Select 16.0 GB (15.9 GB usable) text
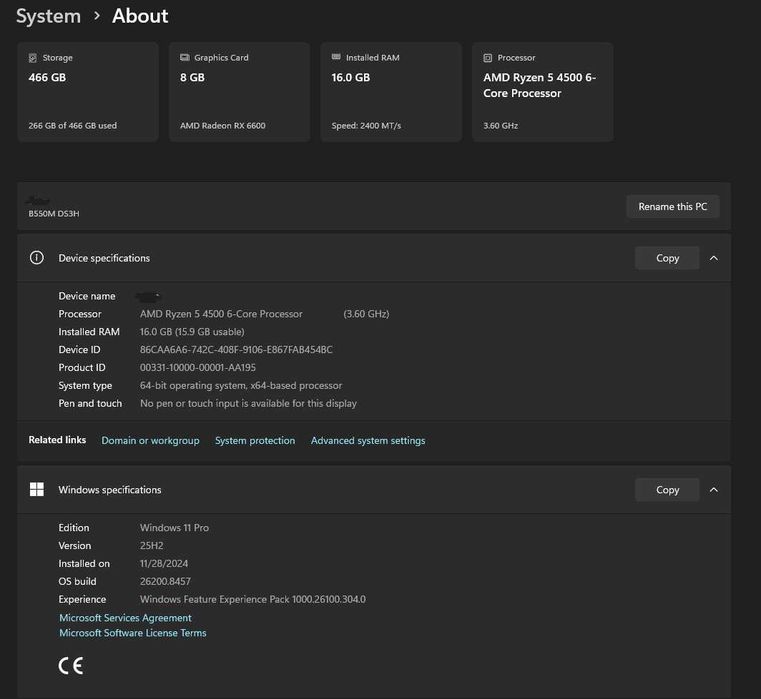761x699 pixels. click(192, 332)
